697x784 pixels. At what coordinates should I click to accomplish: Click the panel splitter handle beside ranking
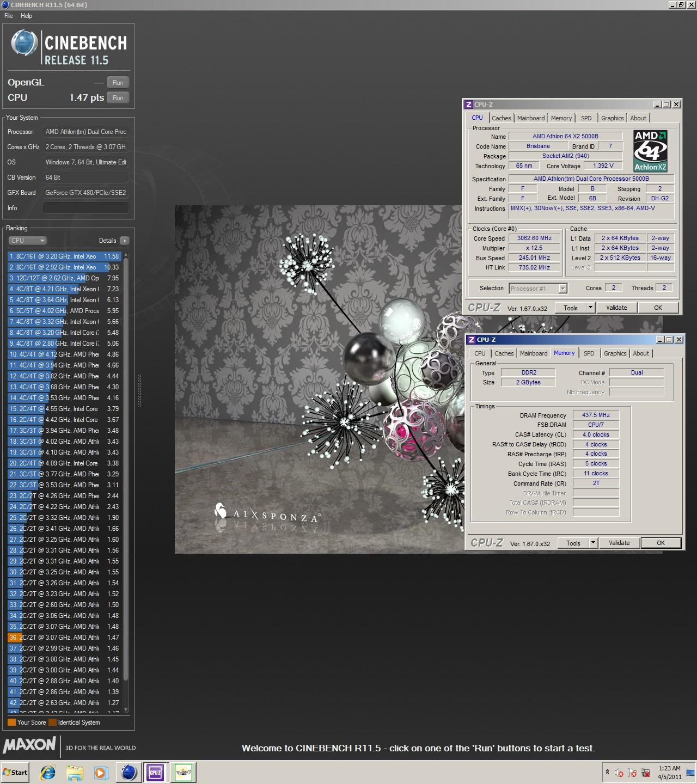tap(139, 390)
